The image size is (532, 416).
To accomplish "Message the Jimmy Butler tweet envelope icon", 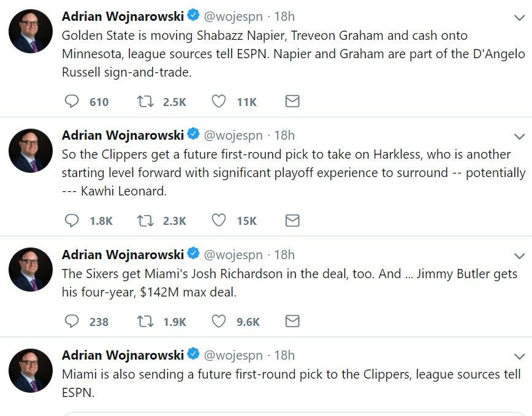I will (x=292, y=321).
